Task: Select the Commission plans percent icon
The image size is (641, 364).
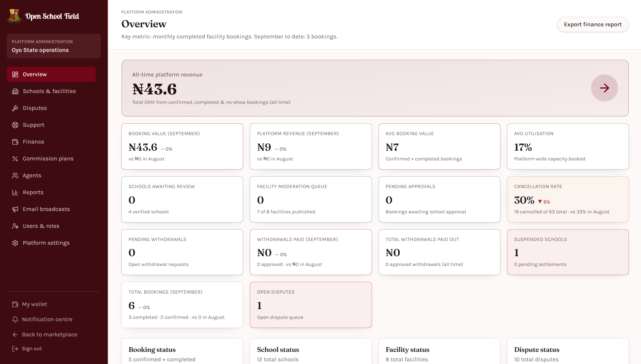Action: tap(15, 159)
